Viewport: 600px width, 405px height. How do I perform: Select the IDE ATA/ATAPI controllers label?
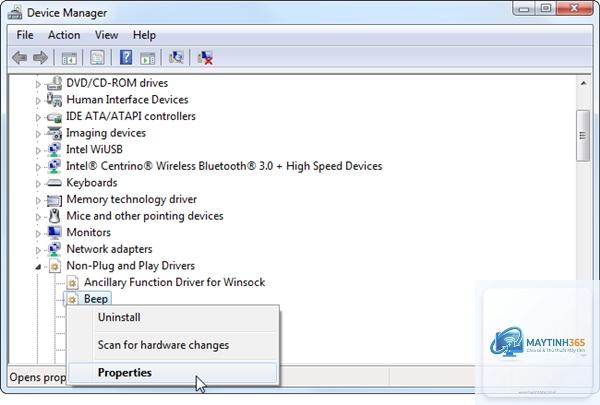131,116
